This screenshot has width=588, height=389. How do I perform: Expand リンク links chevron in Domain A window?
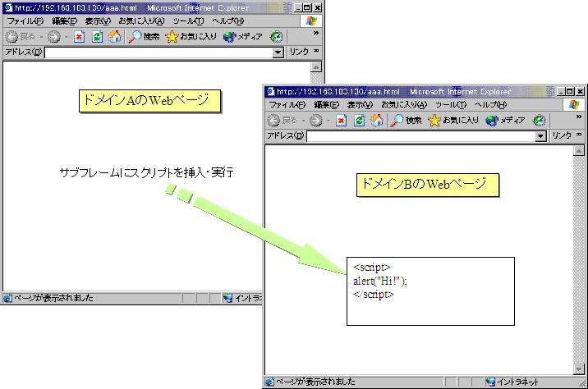[x=316, y=51]
